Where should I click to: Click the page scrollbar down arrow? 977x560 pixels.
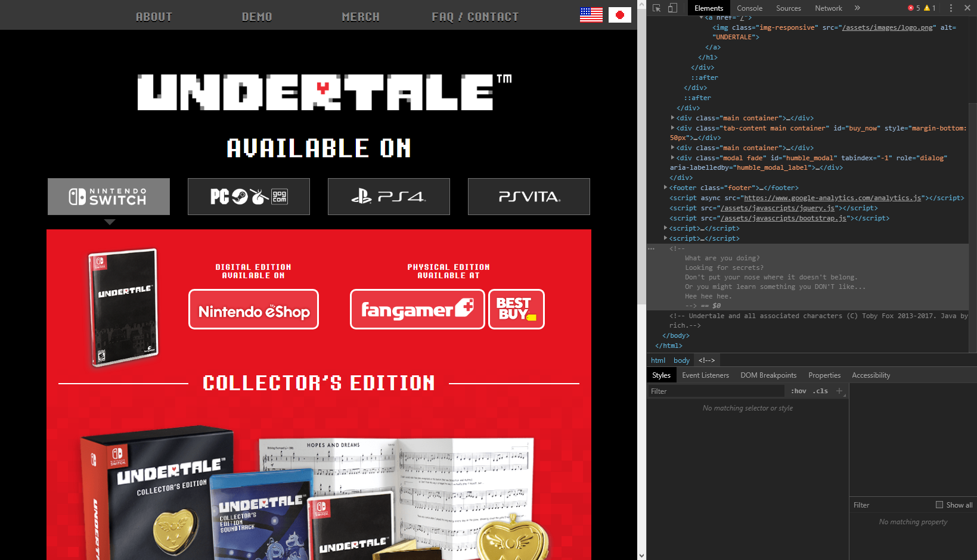(x=641, y=555)
